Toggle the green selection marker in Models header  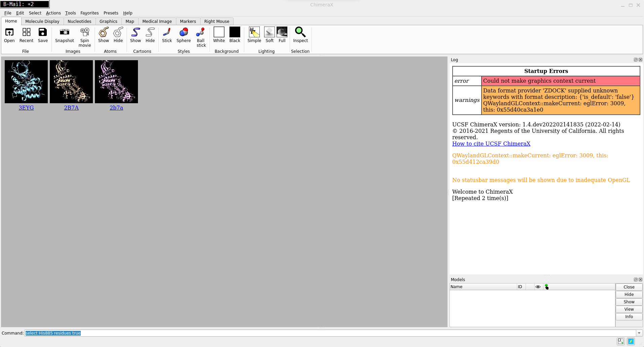pos(546,286)
